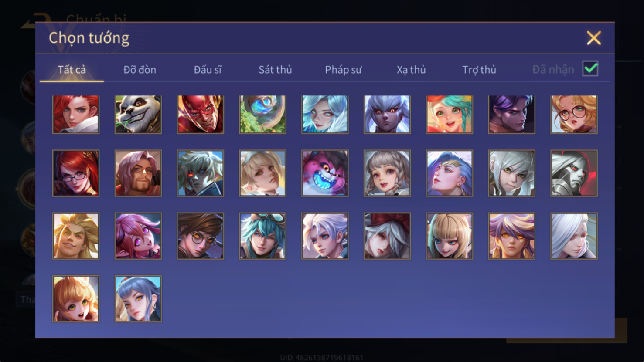Open the Đấu sĩ category tab
Viewport: 644px width, 362px height.
click(x=208, y=70)
